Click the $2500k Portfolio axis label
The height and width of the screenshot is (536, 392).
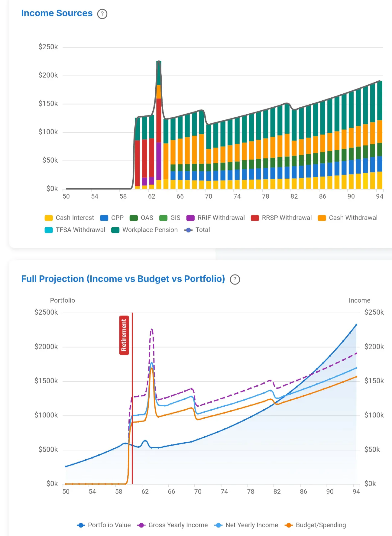coord(46,312)
